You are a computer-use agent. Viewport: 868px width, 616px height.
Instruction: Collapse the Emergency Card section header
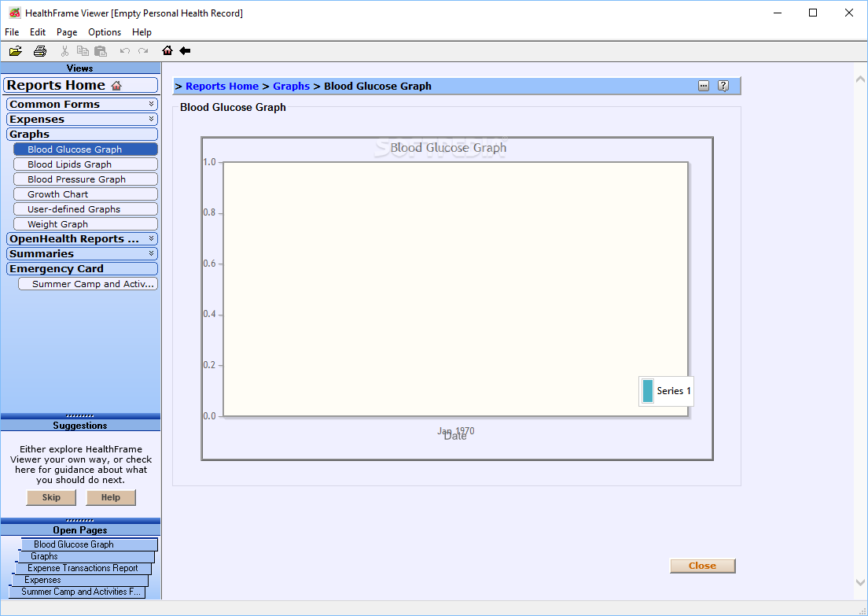(x=82, y=269)
